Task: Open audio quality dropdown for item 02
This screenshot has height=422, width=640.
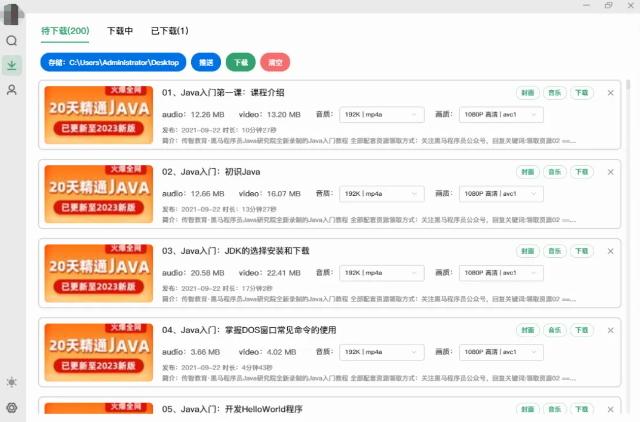Action: coord(382,194)
